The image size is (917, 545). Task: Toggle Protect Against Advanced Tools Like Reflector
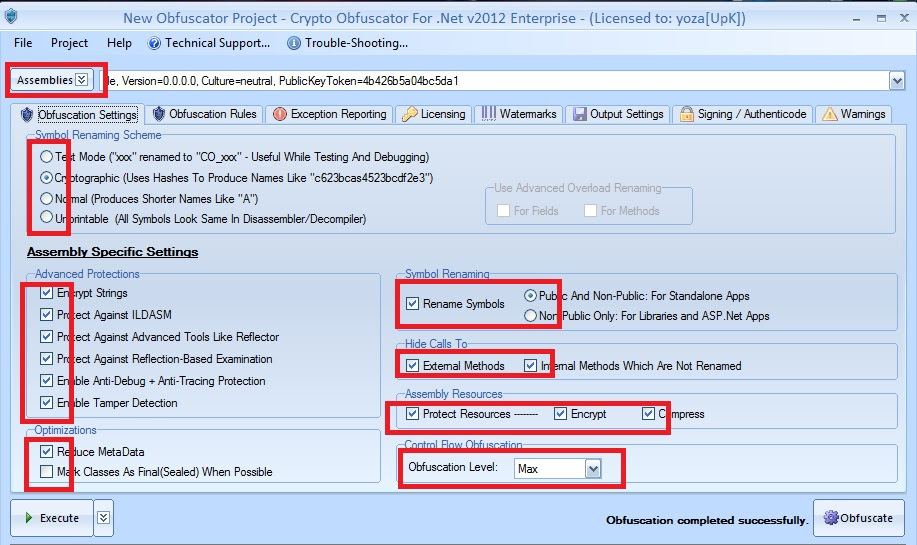click(46, 337)
